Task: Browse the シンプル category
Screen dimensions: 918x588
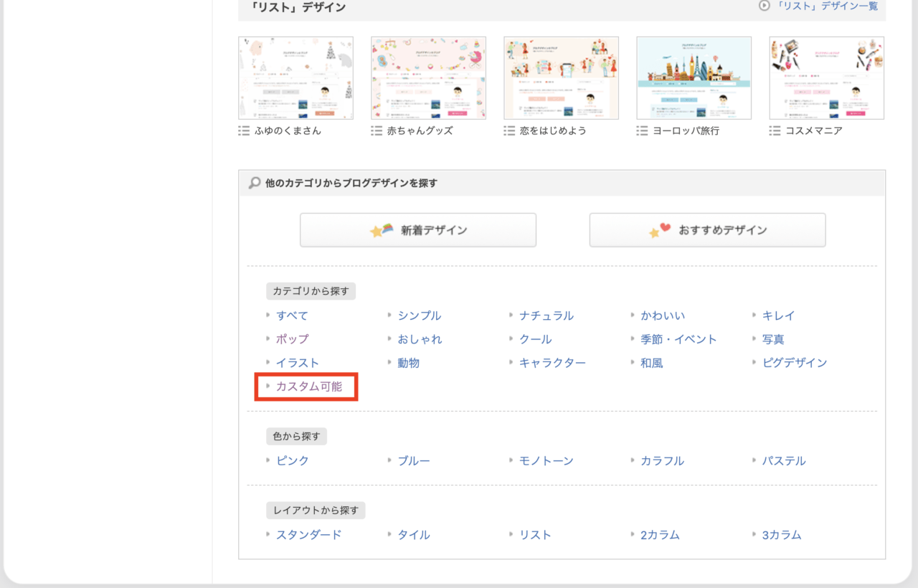Action: (x=420, y=316)
